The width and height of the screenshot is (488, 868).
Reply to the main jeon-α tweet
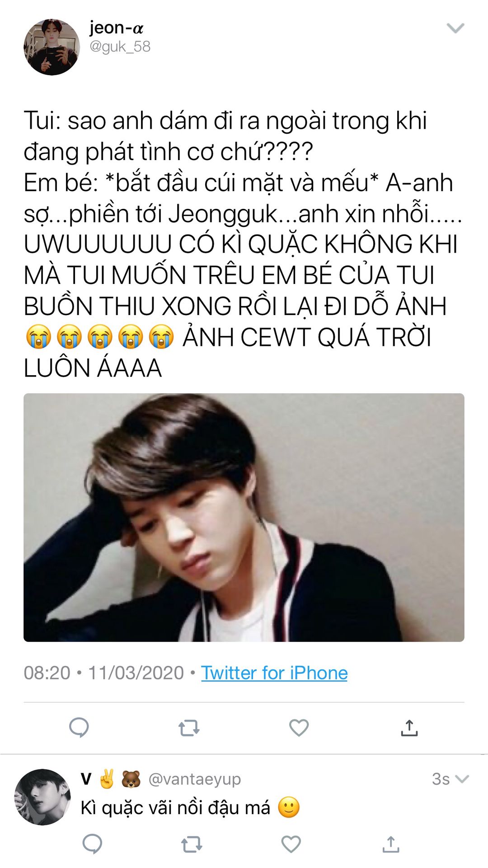(79, 727)
